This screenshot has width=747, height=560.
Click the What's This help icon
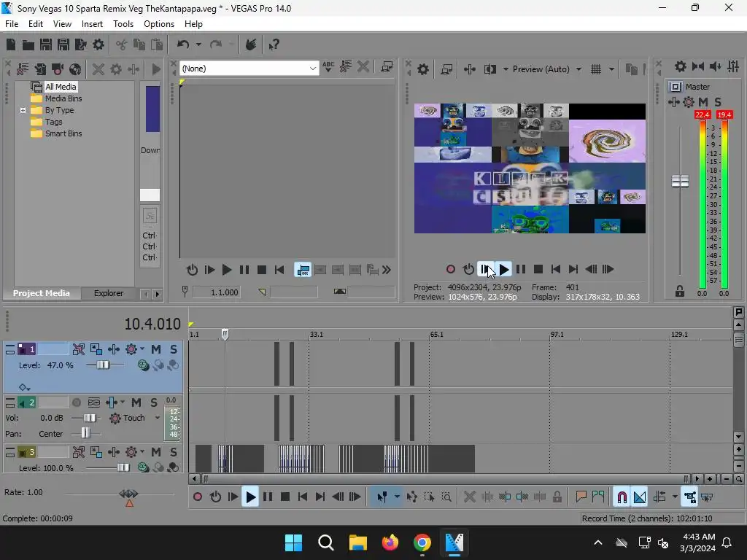pos(274,44)
